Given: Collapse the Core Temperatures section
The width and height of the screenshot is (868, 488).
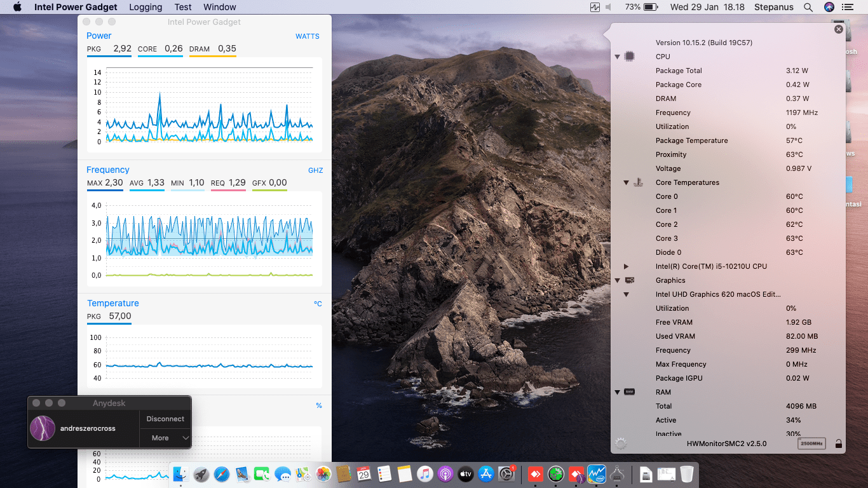Looking at the screenshot, I should pos(626,182).
